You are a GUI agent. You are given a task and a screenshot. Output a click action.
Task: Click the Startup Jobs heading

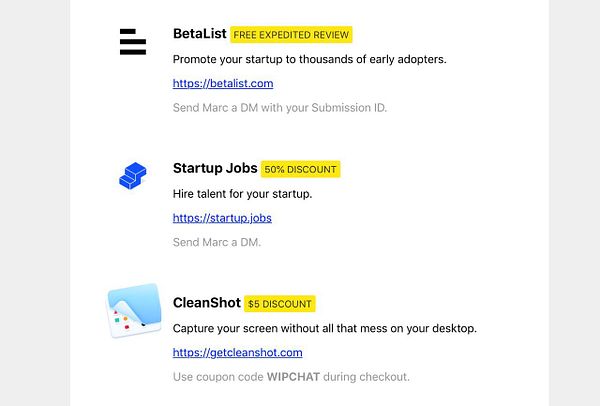215,168
